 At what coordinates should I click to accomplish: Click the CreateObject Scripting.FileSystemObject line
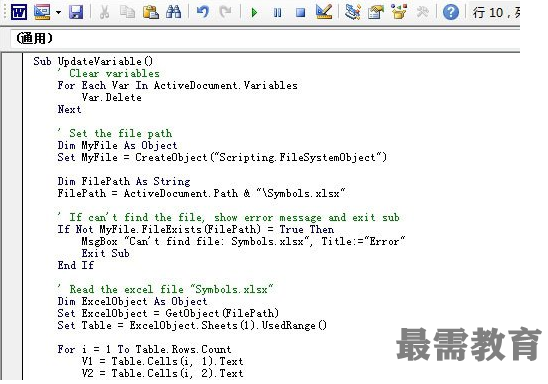pyautogui.click(x=222, y=157)
